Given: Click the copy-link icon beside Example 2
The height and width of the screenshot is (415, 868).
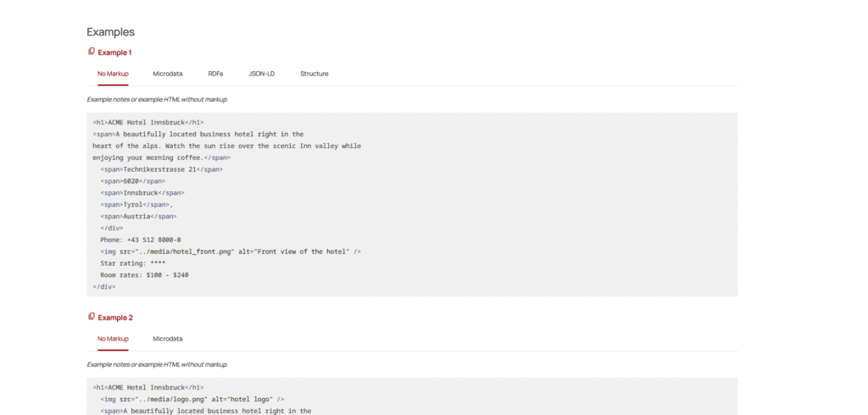Looking at the screenshot, I should 92,317.
